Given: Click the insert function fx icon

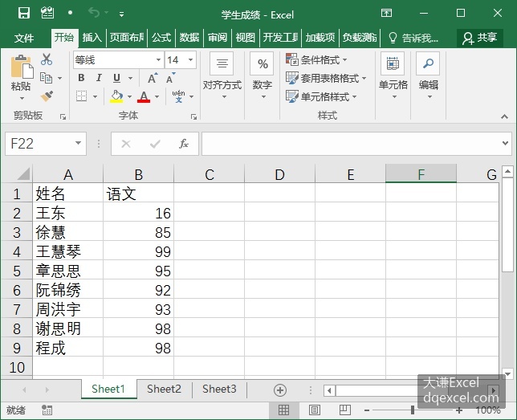Looking at the screenshot, I should pos(184,144).
